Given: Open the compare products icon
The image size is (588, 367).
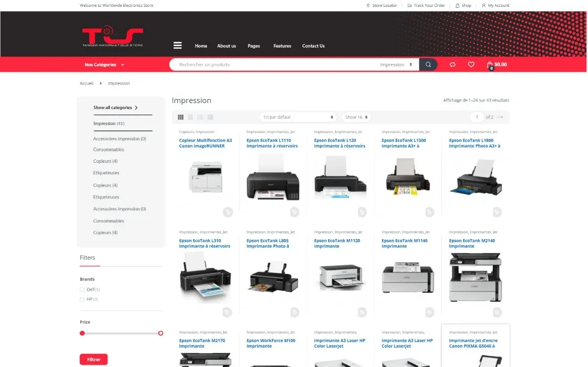Looking at the screenshot, I should point(453,64).
